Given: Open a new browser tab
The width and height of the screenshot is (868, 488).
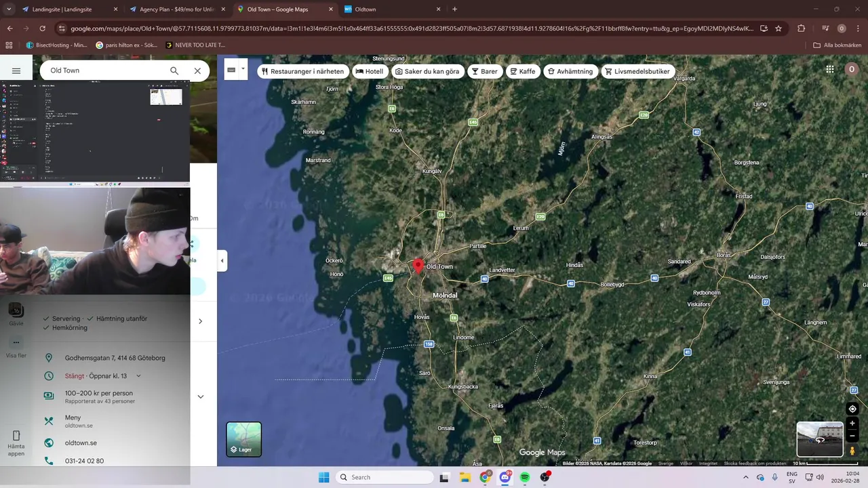Looking at the screenshot, I should click(x=454, y=9).
